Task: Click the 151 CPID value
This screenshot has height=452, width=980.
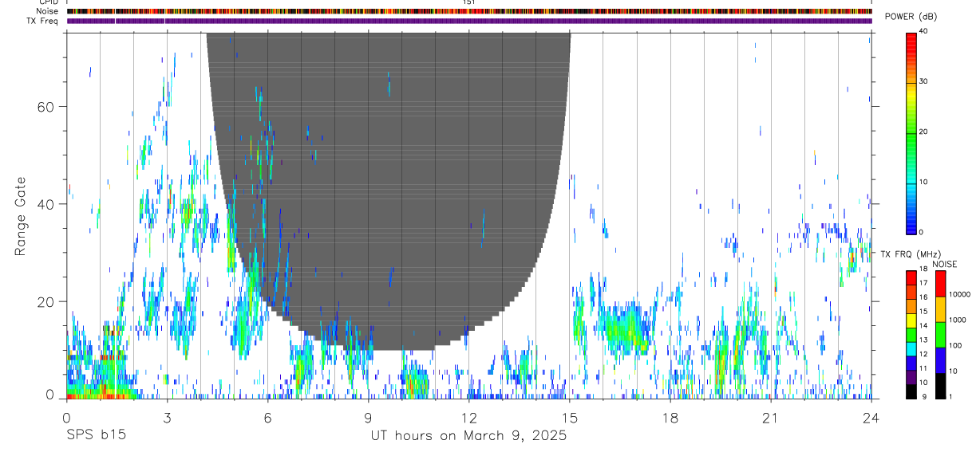Action: (469, 2)
